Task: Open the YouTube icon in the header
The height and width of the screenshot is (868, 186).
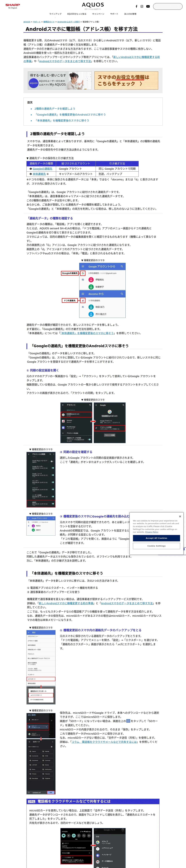Action: point(148,6)
